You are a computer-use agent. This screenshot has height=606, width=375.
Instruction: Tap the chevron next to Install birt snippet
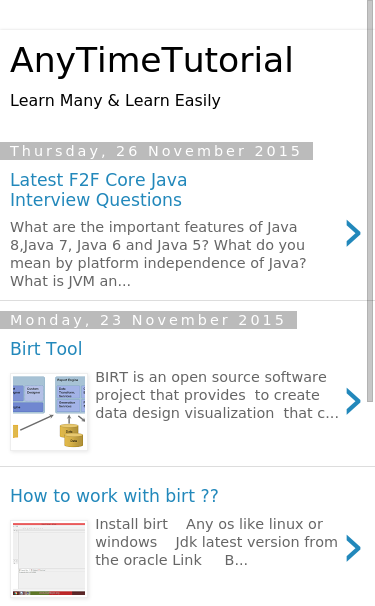353,548
